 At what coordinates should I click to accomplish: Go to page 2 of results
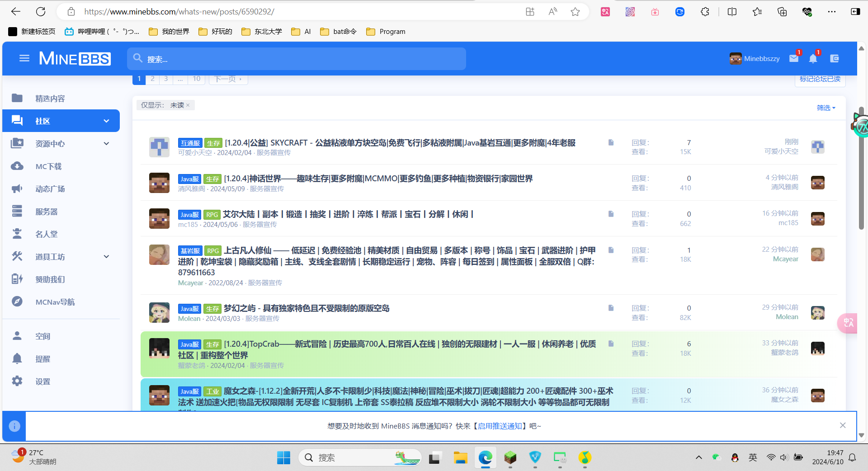[x=153, y=79]
